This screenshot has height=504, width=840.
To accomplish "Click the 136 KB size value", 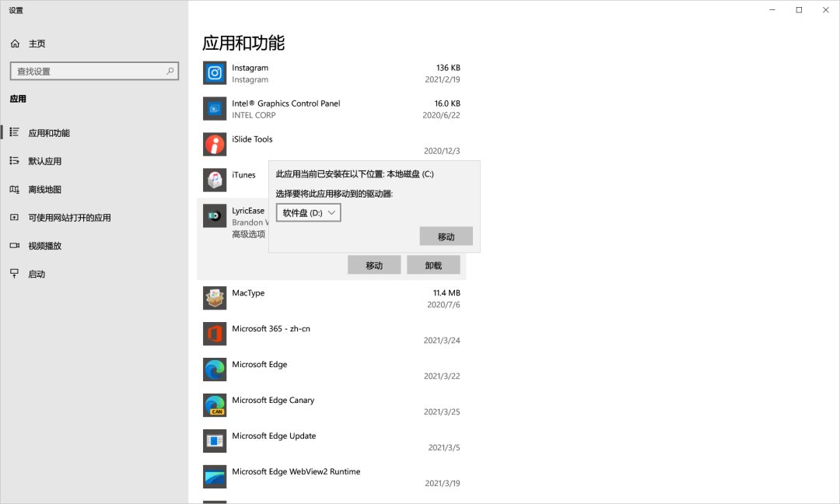I will 448,68.
